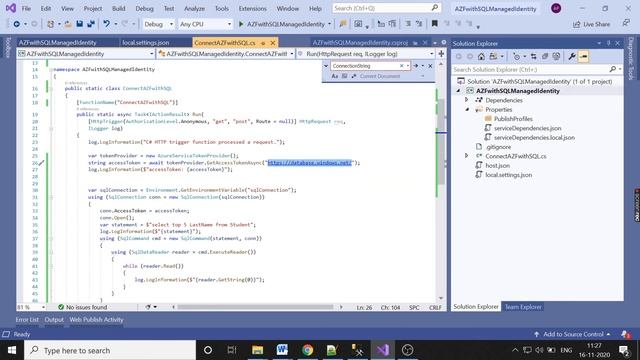Close the ConnectAZFwithSQL.cs tab
The image size is (640, 360).
(273, 43)
